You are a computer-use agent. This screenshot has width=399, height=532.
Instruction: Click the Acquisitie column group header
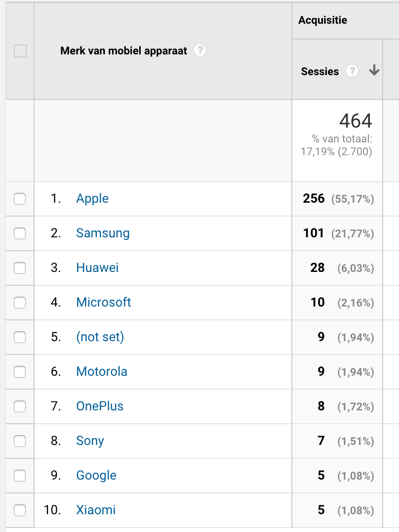[322, 20]
